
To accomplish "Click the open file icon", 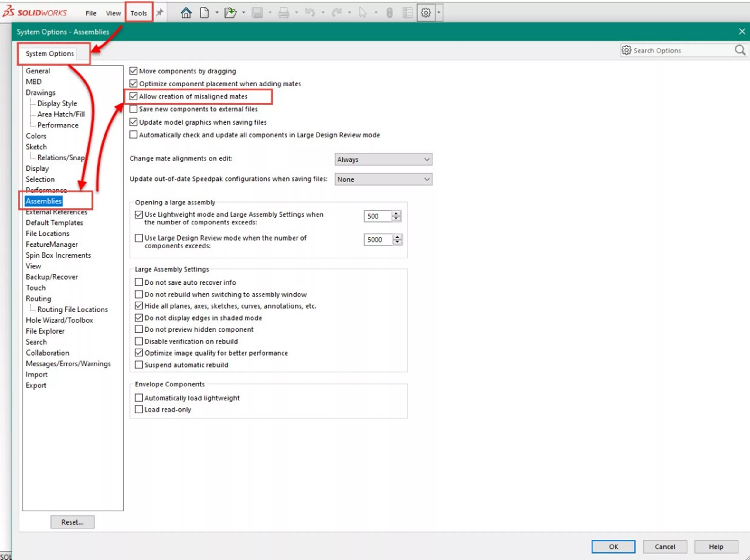I will tap(231, 12).
